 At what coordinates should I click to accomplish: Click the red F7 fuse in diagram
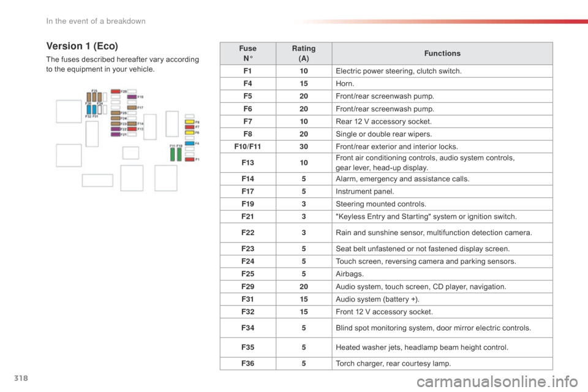(190, 127)
